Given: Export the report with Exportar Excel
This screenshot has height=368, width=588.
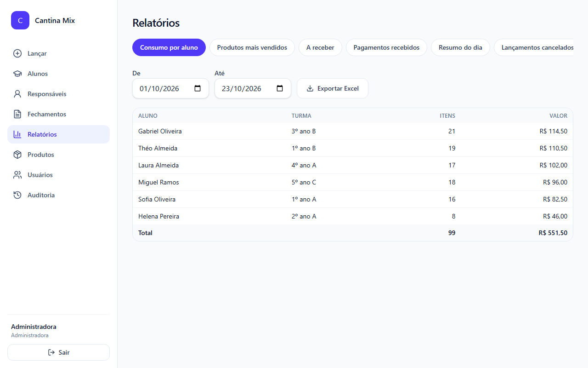Looking at the screenshot, I should pos(333,88).
